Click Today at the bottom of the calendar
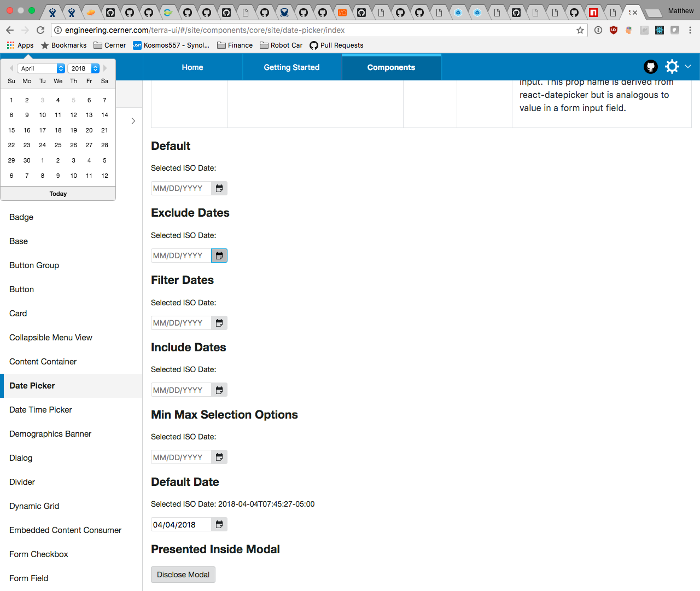The width and height of the screenshot is (700, 591). [x=57, y=193]
